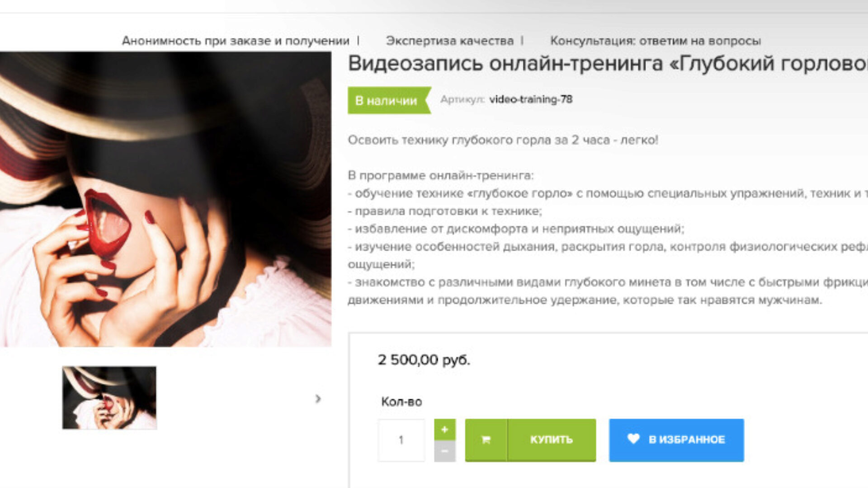Click the article code video-training-78
This screenshot has width=868, height=488.
[x=531, y=99]
